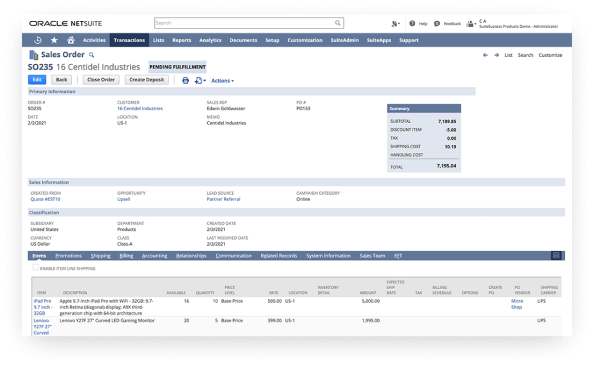This screenshot has height=367, width=594.
Task: Open the Transactions menu
Action: tap(129, 40)
